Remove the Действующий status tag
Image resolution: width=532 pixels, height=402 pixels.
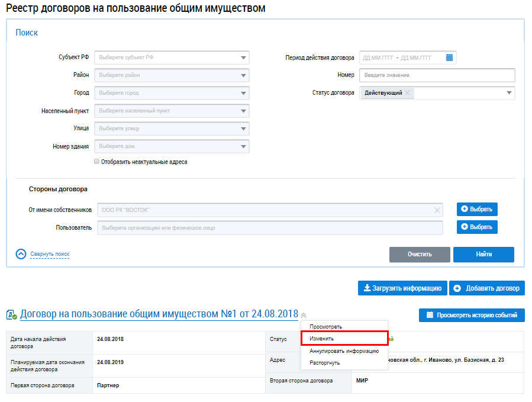[408, 93]
